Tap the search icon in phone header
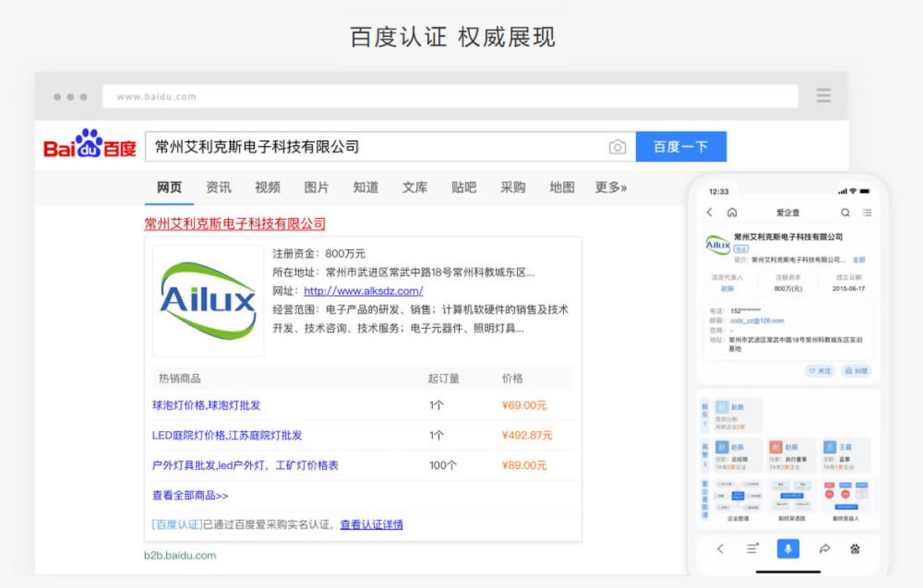Screen dimensions: 923x588 pos(845,212)
